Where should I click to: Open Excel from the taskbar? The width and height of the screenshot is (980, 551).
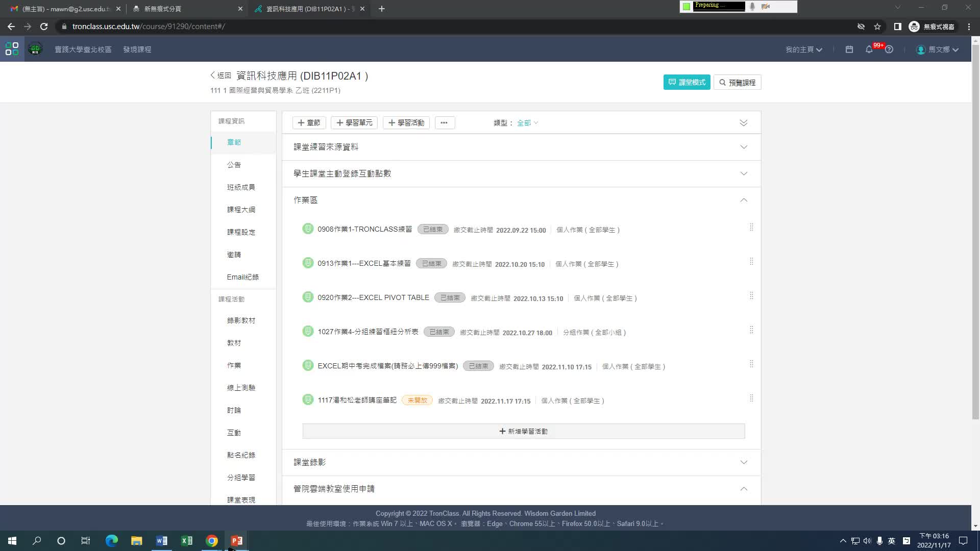click(x=187, y=541)
